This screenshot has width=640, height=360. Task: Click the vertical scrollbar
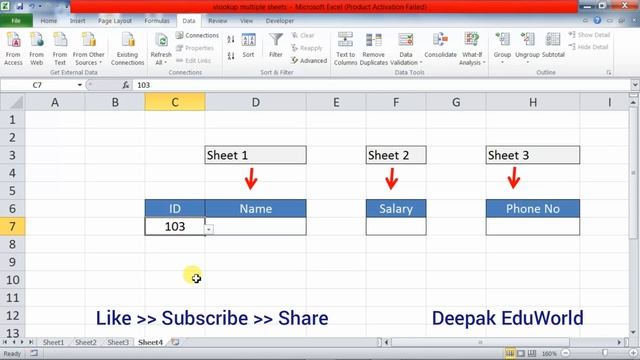tap(633, 173)
